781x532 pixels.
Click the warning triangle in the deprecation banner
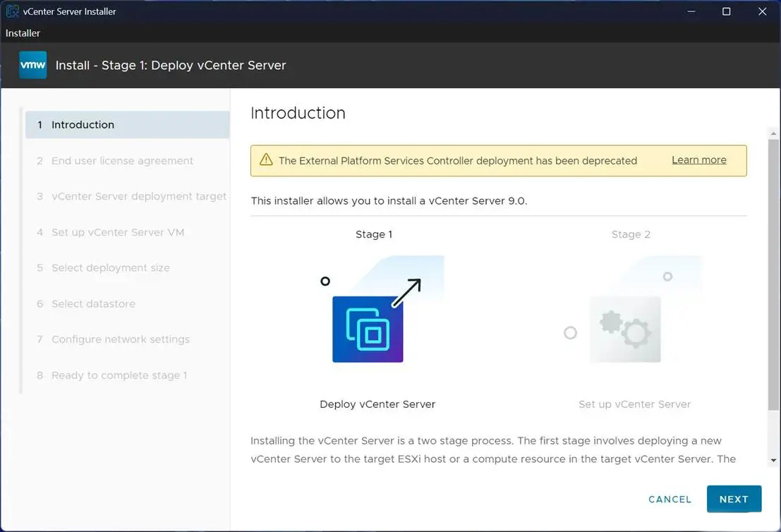(x=266, y=160)
